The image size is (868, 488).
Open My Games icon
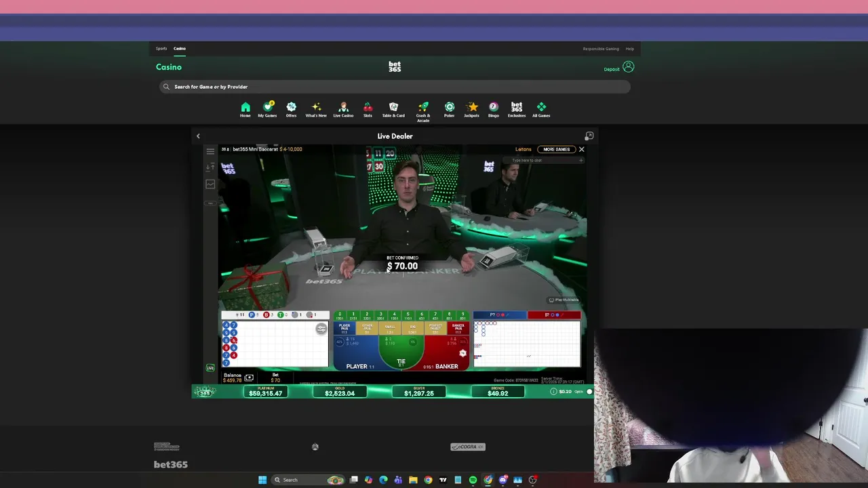tap(267, 110)
